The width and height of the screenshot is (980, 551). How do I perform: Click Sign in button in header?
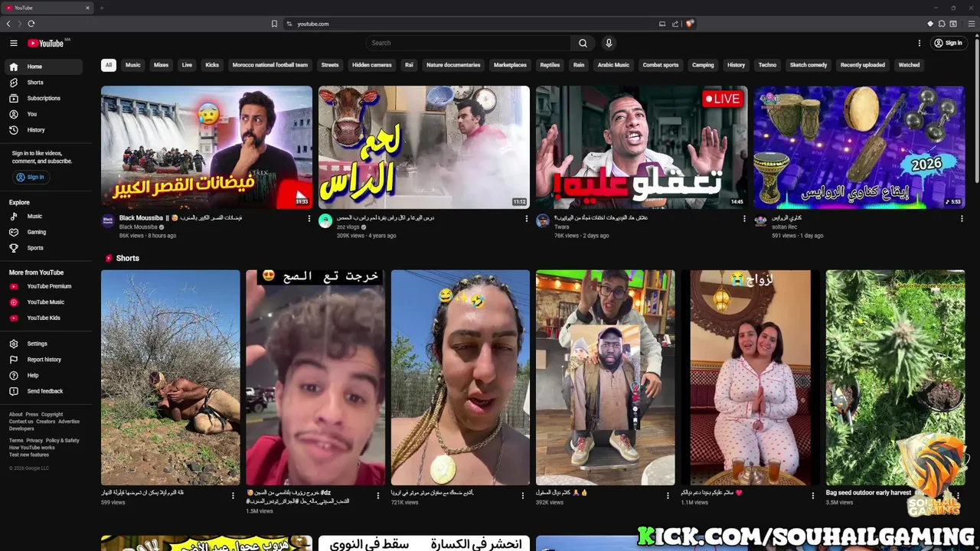tap(948, 43)
